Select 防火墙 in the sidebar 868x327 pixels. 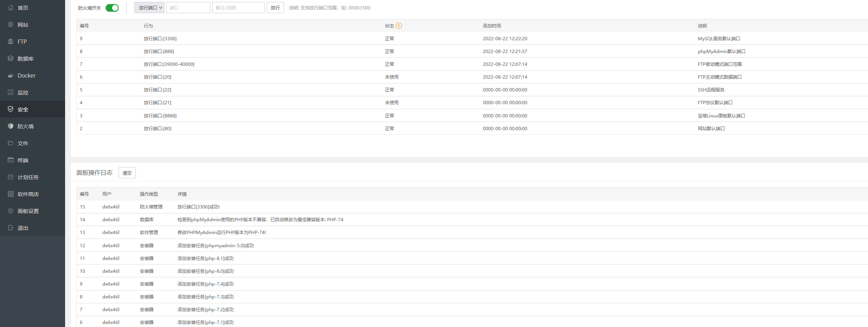26,126
